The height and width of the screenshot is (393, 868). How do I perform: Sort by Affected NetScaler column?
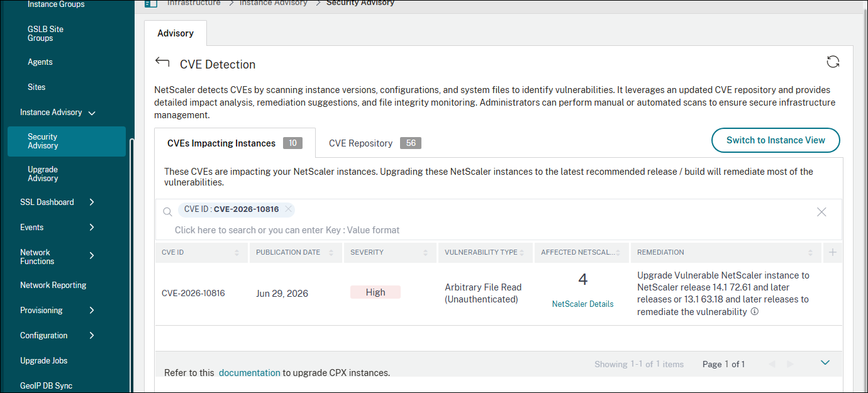[x=618, y=252]
